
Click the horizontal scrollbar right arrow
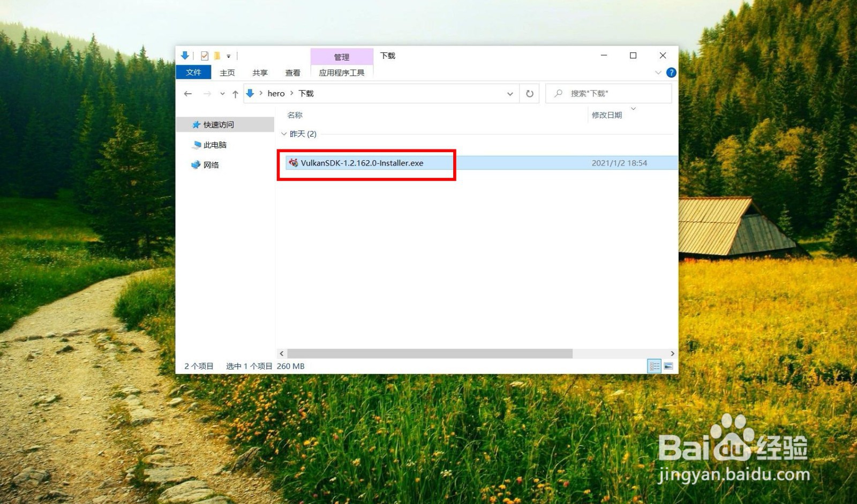673,353
